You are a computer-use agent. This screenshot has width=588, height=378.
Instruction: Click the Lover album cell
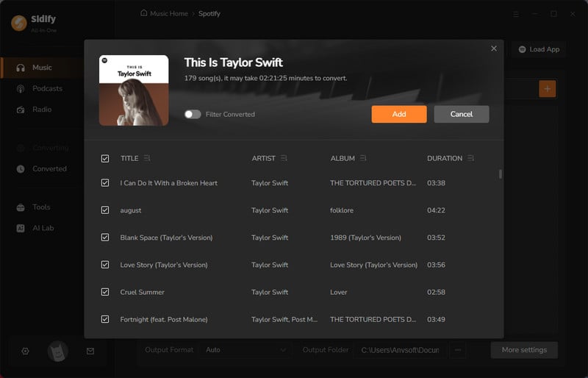point(339,292)
